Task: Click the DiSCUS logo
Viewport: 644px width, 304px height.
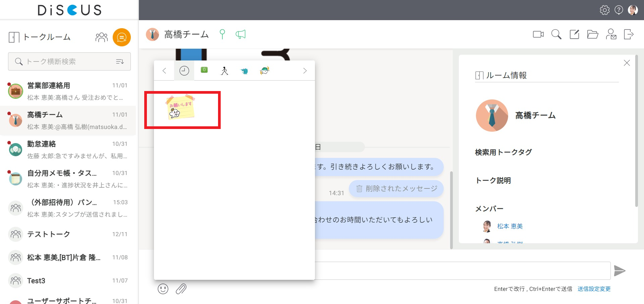Action: tap(69, 10)
